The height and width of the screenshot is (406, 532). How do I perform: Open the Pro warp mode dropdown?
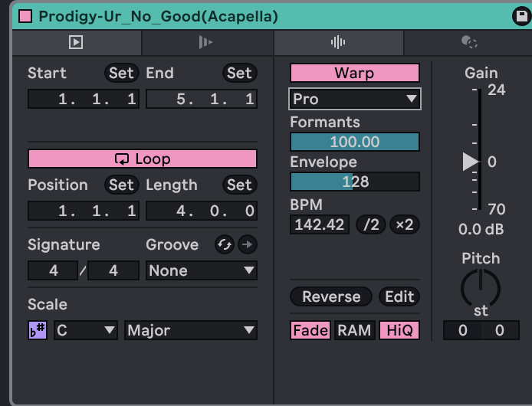tap(355, 99)
